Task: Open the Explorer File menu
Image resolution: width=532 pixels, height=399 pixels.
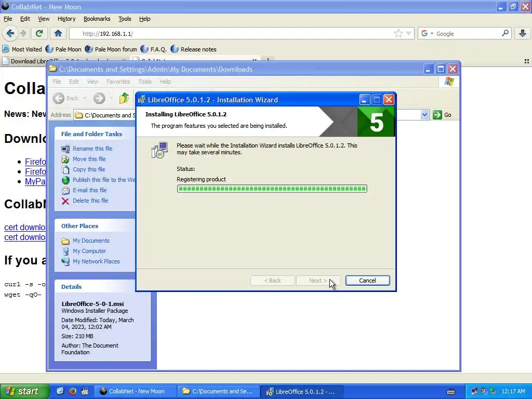Action: (57, 82)
